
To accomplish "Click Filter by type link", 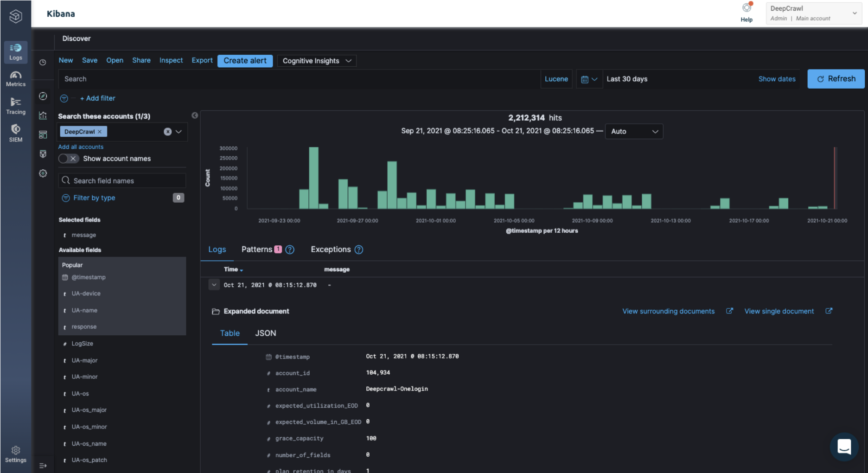I will pyautogui.click(x=94, y=198).
